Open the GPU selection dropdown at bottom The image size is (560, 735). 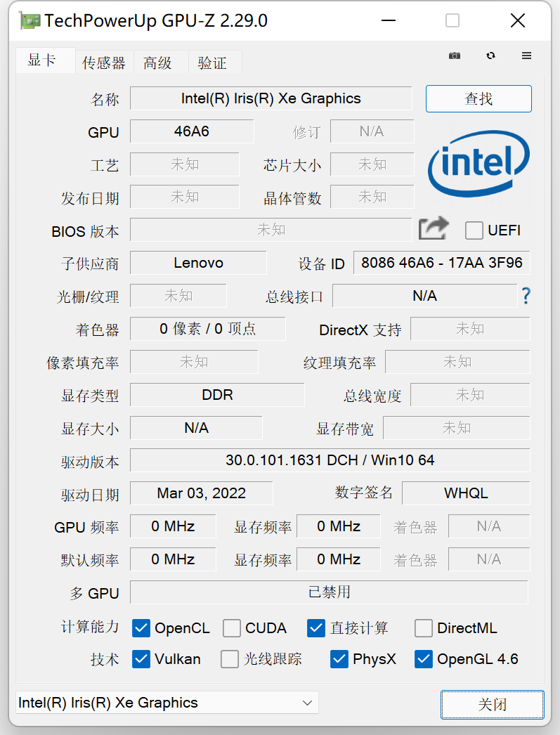[167, 703]
